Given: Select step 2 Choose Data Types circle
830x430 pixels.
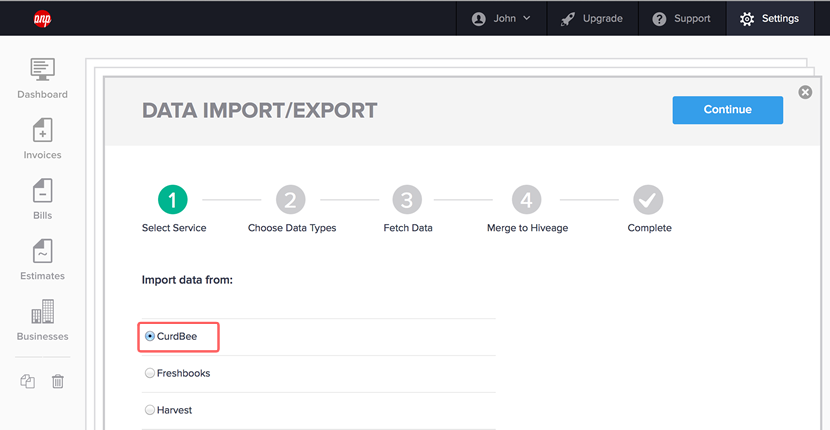Looking at the screenshot, I should (291, 200).
